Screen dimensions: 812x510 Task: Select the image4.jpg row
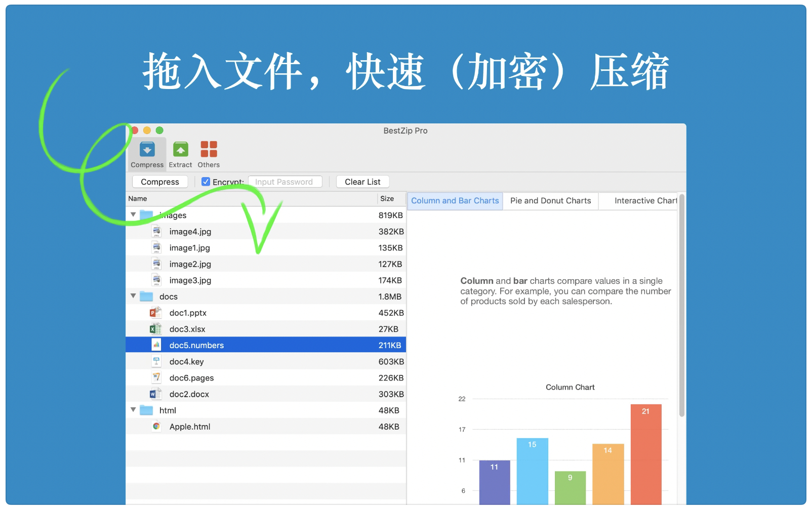pos(266,232)
